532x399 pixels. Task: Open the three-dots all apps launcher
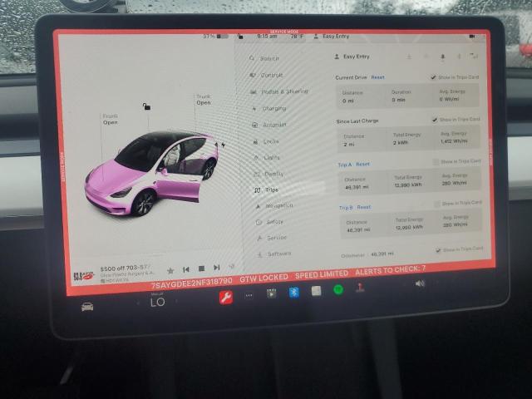pos(249,296)
